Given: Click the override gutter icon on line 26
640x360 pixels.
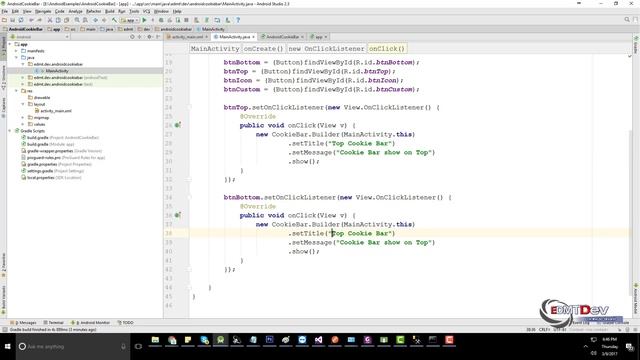Looking at the screenshot, I should pos(178,125).
